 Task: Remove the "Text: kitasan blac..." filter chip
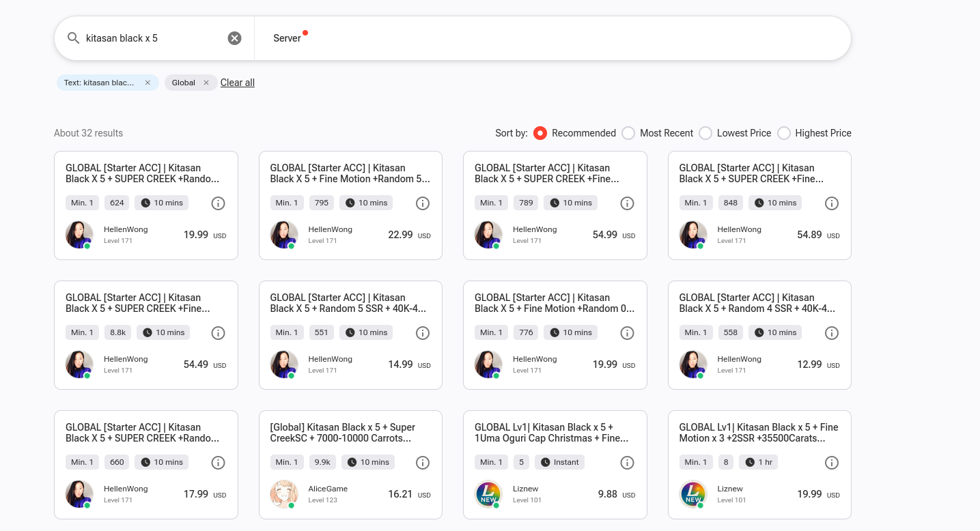point(148,83)
